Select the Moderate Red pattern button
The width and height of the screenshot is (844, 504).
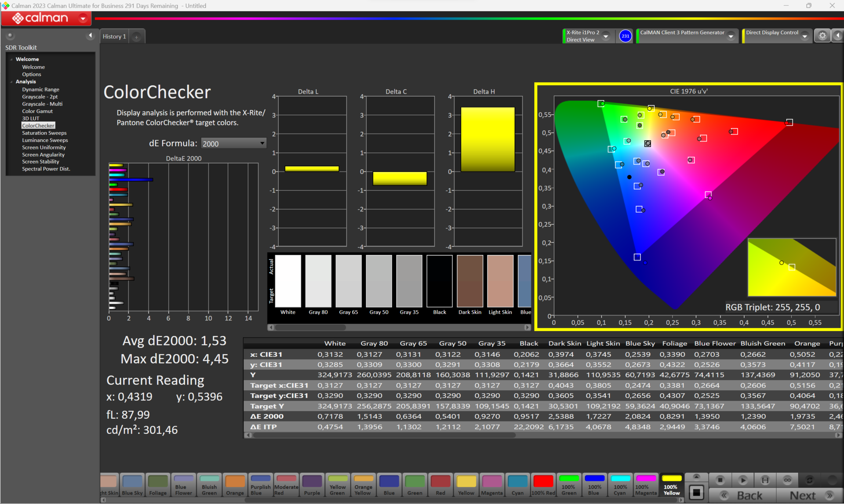click(x=286, y=485)
